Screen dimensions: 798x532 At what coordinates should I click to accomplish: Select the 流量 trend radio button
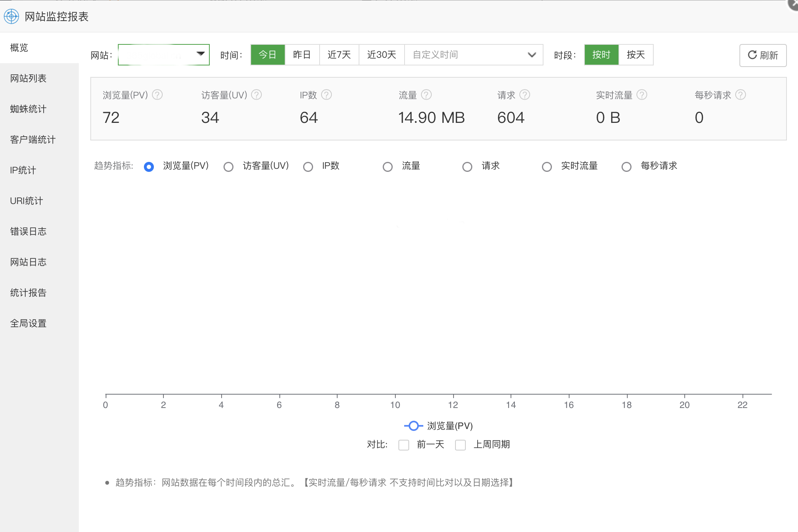tap(388, 167)
